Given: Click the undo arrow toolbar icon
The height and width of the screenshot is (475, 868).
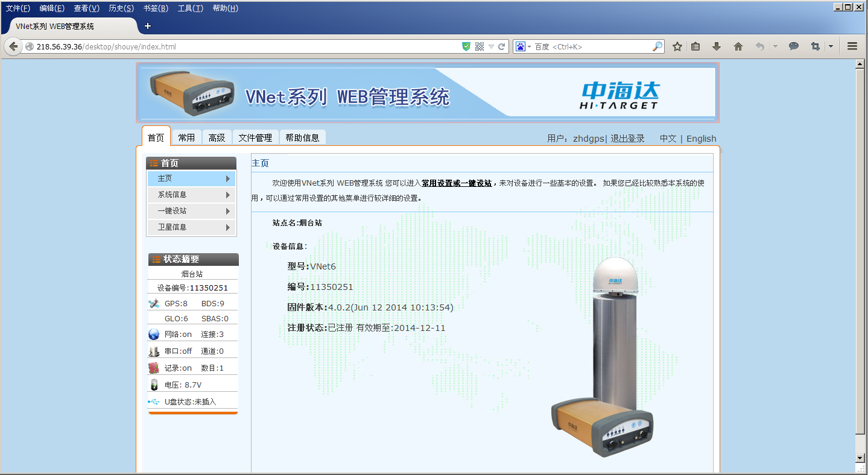Looking at the screenshot, I should point(760,46).
